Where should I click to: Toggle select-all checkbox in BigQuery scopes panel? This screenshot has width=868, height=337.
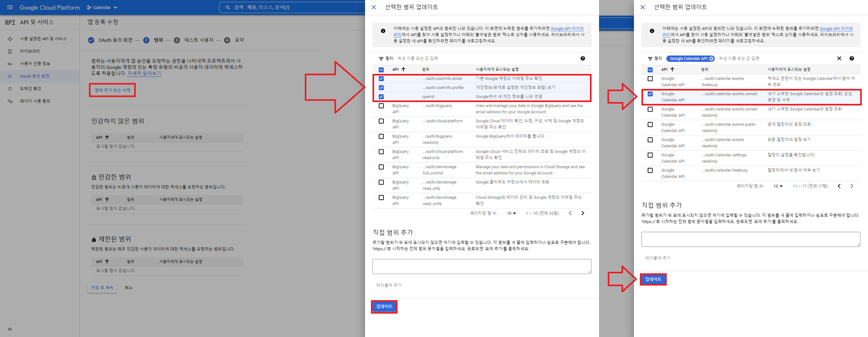tap(381, 70)
